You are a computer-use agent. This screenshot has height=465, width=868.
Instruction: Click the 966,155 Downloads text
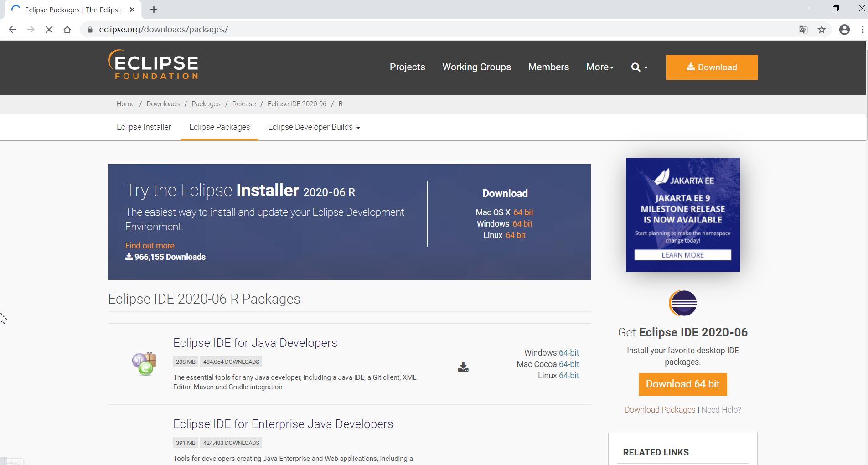pos(165,257)
